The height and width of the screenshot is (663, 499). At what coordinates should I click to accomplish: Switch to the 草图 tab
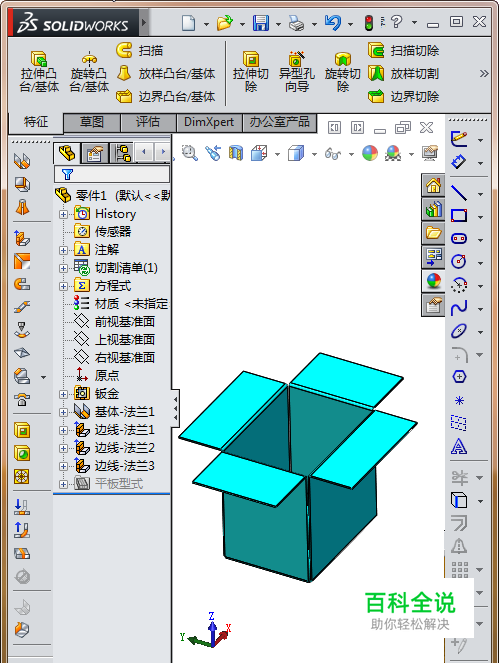[92, 122]
